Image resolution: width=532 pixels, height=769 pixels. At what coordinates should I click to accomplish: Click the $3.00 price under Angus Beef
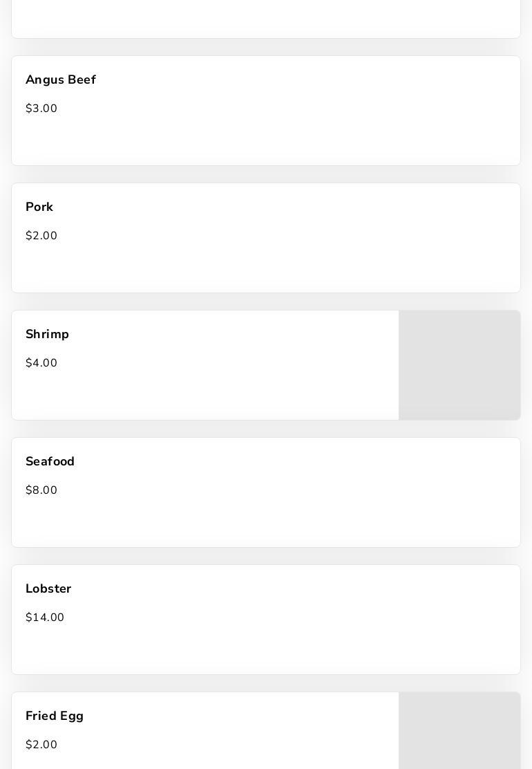[x=41, y=109]
